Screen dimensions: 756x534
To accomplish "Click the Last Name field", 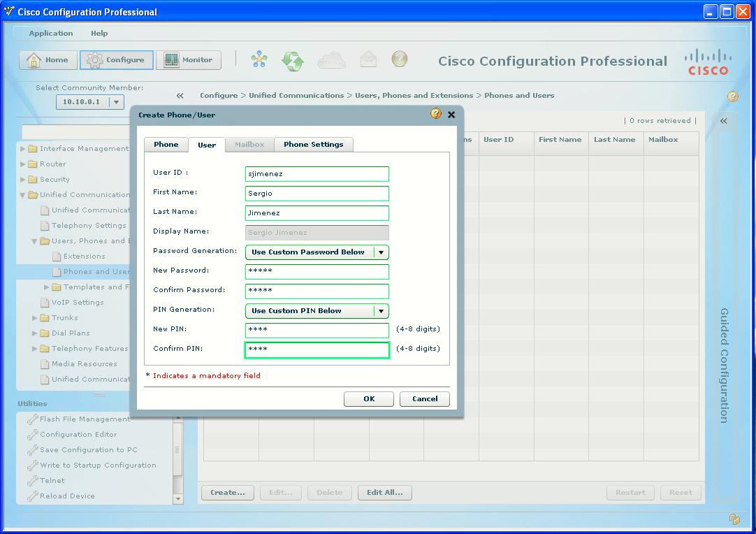I will (x=317, y=213).
